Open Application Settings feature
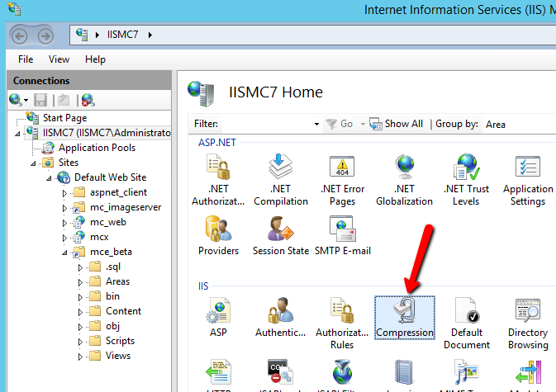 click(528, 180)
